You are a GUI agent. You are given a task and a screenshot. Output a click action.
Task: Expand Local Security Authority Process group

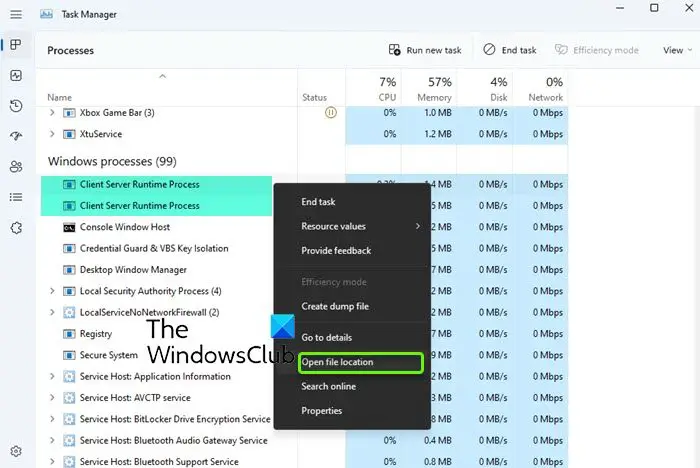pos(52,291)
